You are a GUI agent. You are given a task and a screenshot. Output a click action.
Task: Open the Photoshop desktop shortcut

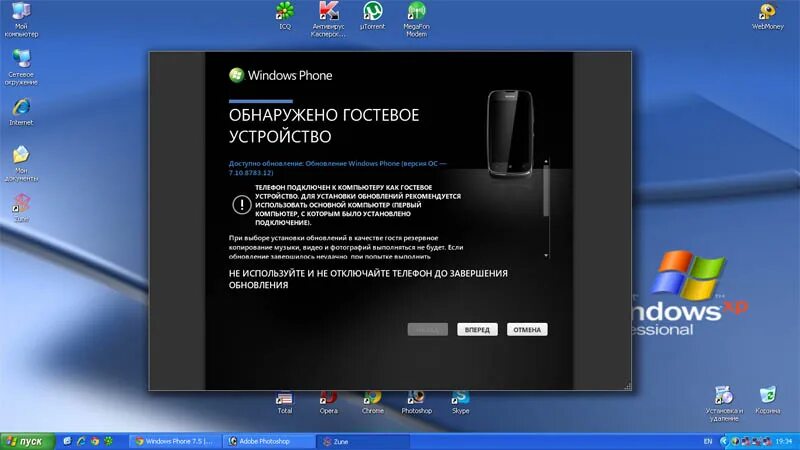pyautogui.click(x=416, y=403)
